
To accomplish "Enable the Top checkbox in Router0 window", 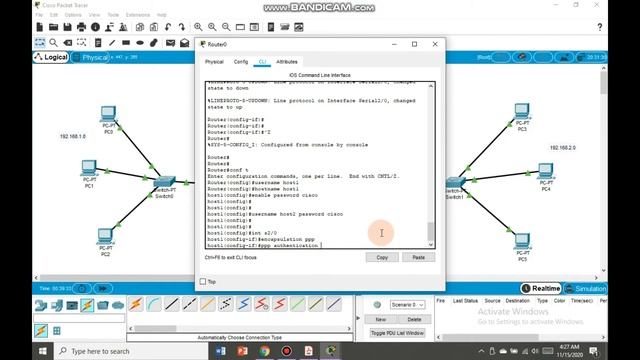I will coord(203,281).
